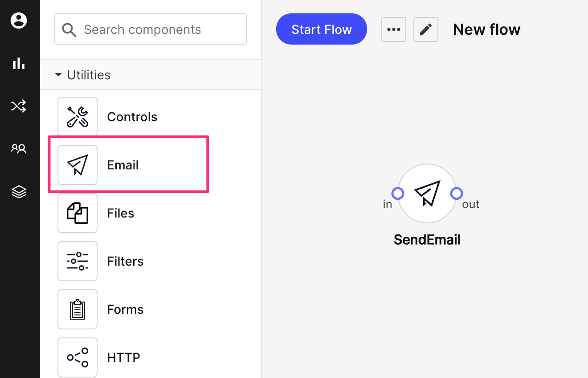Open the users group icon
The height and width of the screenshot is (378, 588).
(19, 149)
